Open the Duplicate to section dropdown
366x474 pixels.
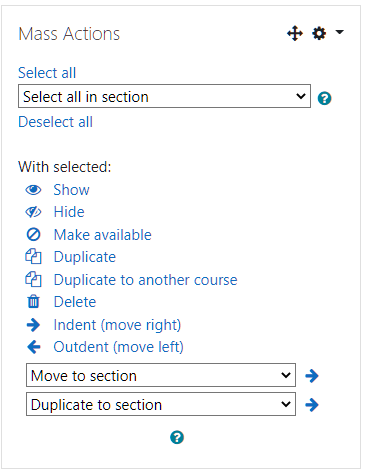point(161,404)
